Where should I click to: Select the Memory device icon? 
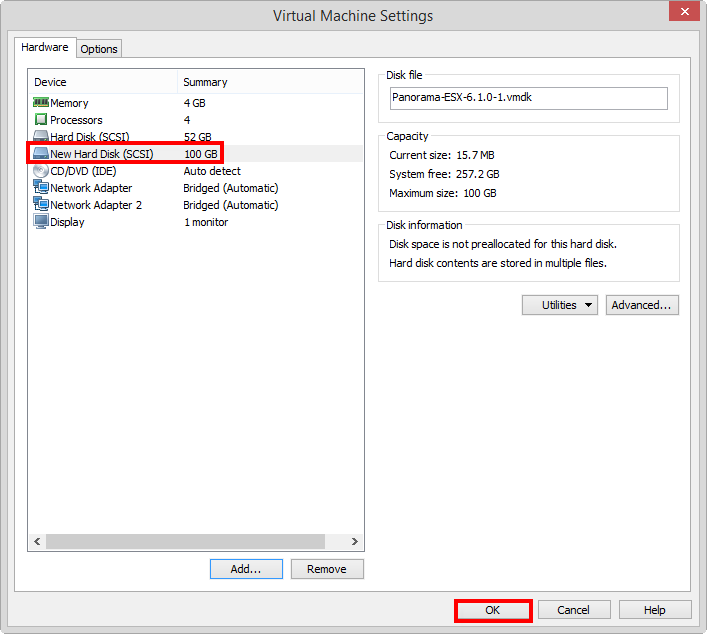click(x=41, y=103)
